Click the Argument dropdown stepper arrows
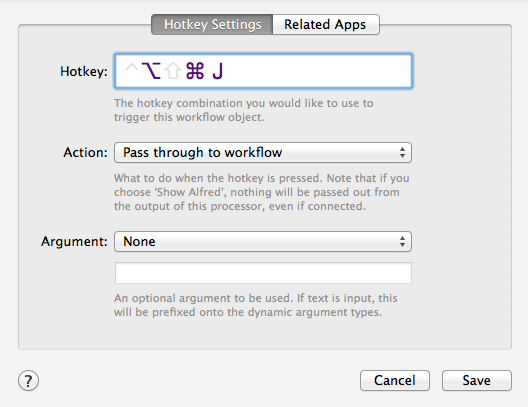This screenshot has width=528, height=407. pyautogui.click(x=402, y=241)
